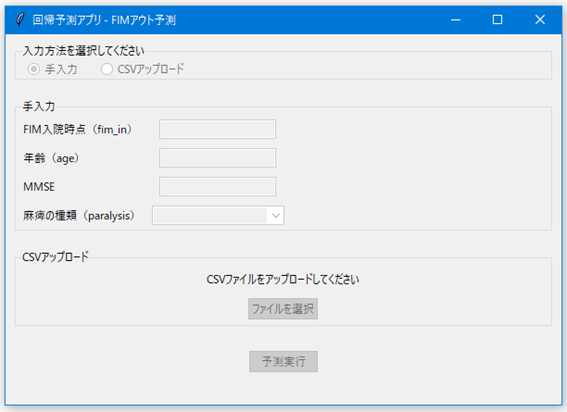The width and height of the screenshot is (567, 412).
Task: Focus the 年齢 (age) text box
Action: [x=217, y=158]
